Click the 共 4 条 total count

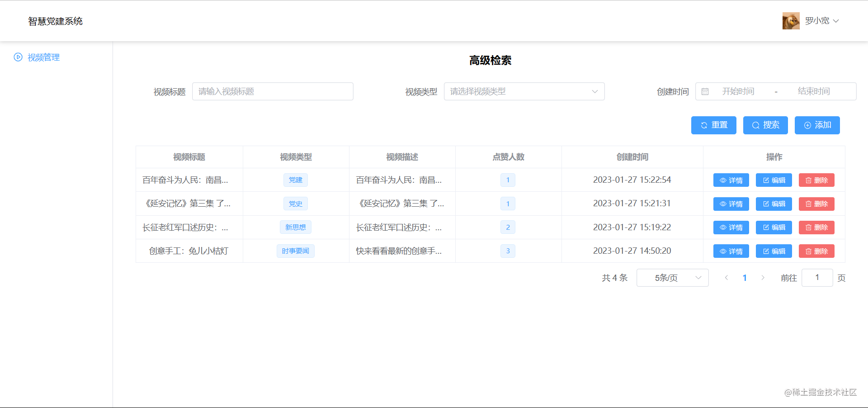tap(615, 278)
